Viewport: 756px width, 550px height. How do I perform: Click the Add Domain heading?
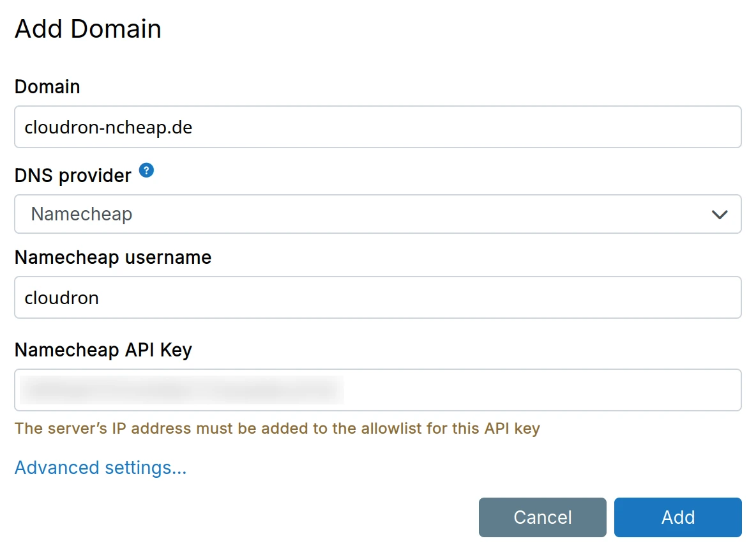pyautogui.click(x=87, y=29)
